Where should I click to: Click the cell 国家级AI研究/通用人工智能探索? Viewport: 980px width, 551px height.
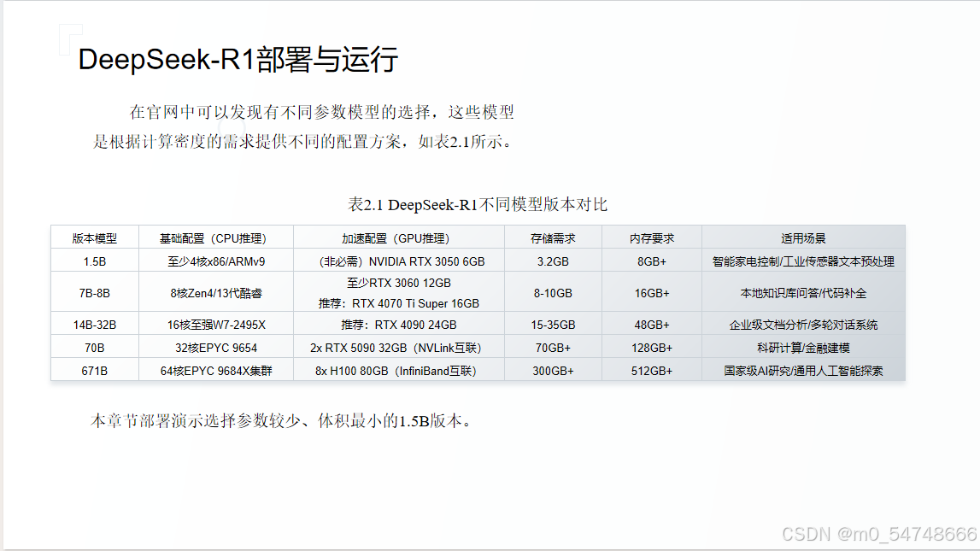tap(803, 371)
